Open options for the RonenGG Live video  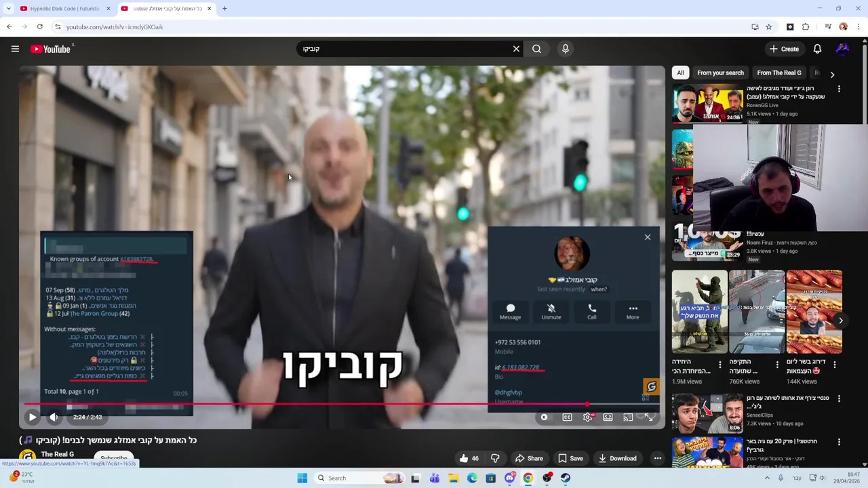tap(839, 89)
